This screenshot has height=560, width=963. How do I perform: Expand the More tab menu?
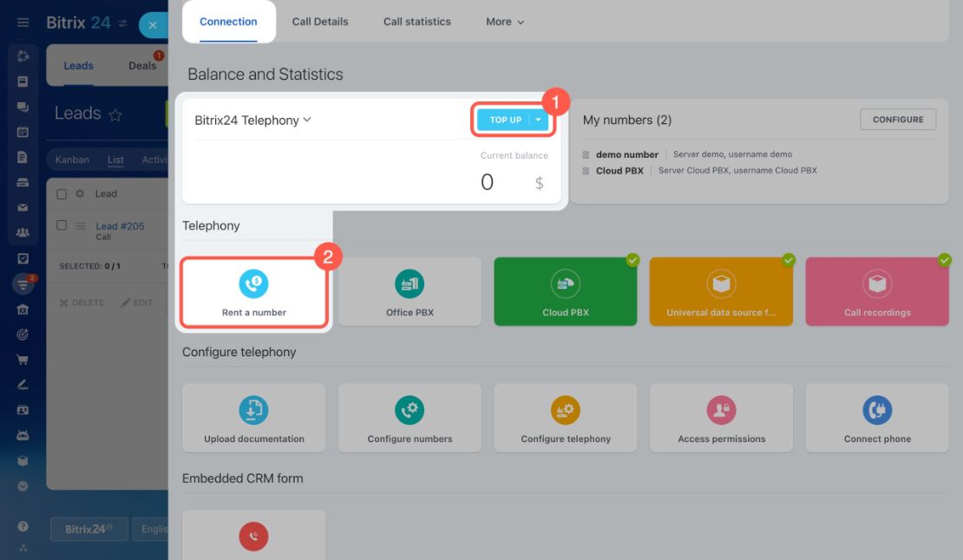505,22
